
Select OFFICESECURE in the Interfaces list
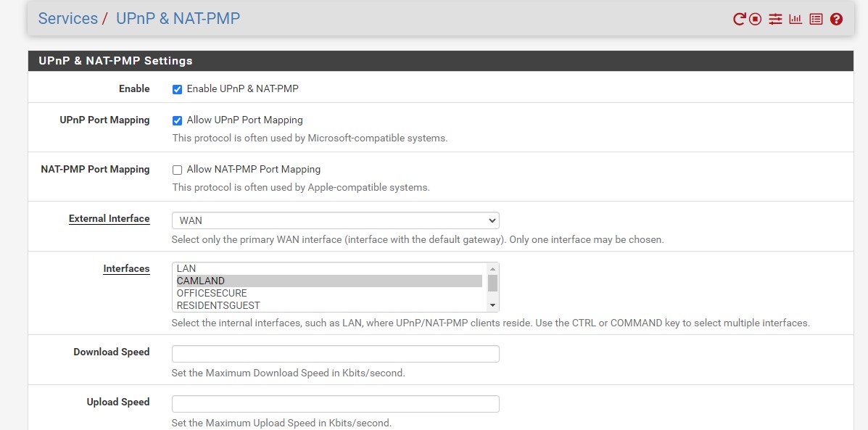click(x=329, y=293)
